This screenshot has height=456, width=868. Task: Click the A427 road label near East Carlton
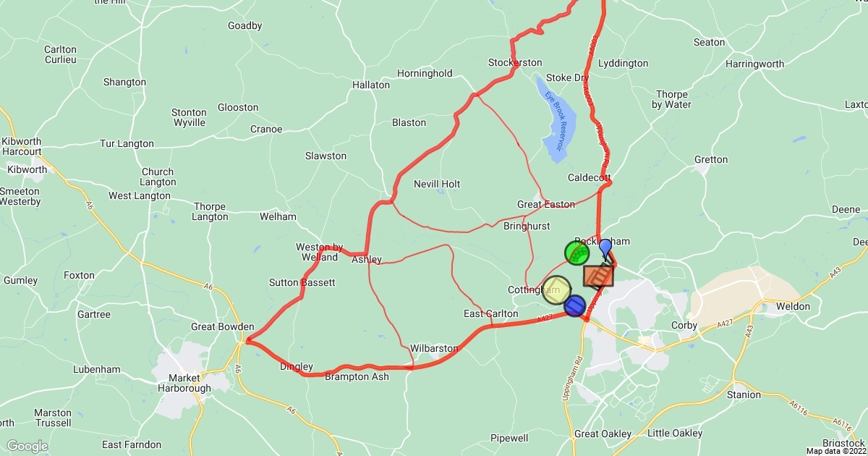[x=545, y=318]
